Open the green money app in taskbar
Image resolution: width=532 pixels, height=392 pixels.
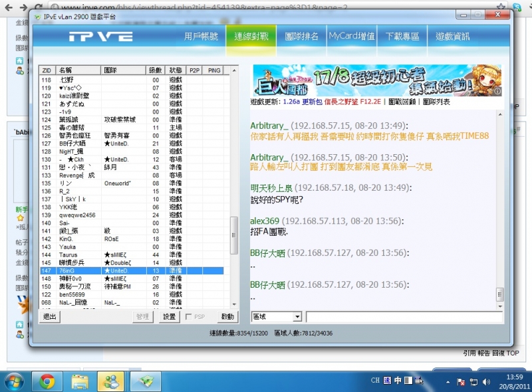[x=145, y=381]
